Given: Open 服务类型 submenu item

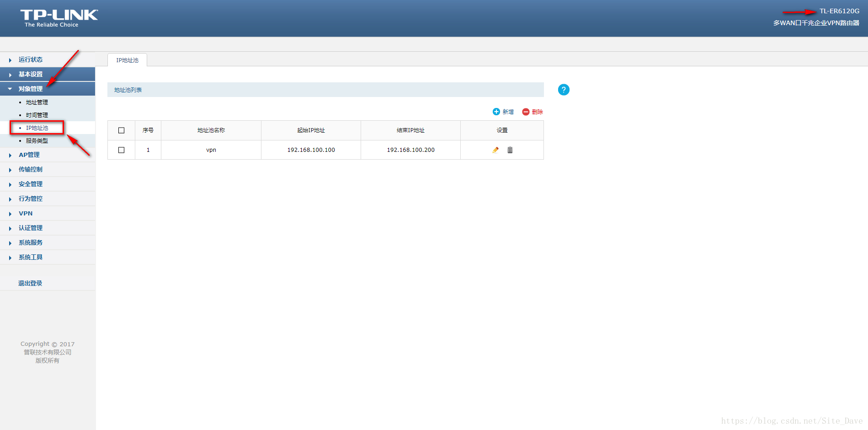Looking at the screenshot, I should 37,141.
